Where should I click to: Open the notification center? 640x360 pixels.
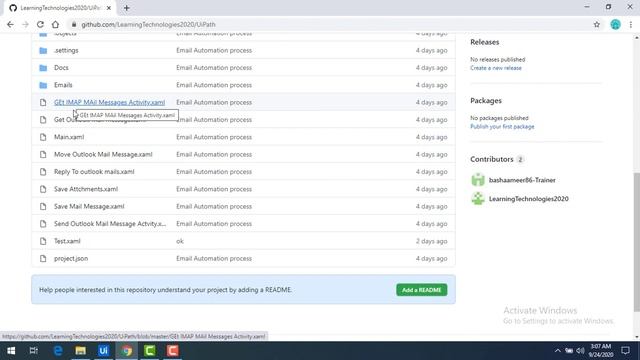click(625, 351)
